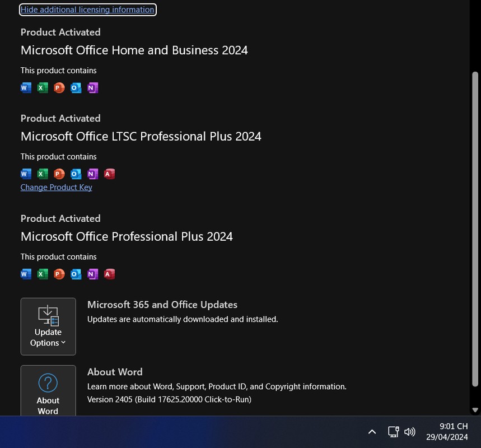Click the Version 2405 build text
This screenshot has width=481, height=448.
tap(169, 399)
